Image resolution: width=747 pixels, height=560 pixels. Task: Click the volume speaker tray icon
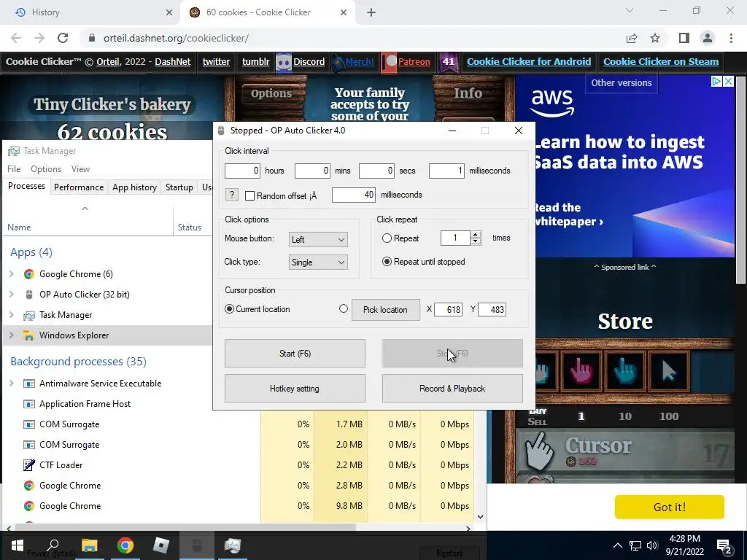[x=652, y=545]
